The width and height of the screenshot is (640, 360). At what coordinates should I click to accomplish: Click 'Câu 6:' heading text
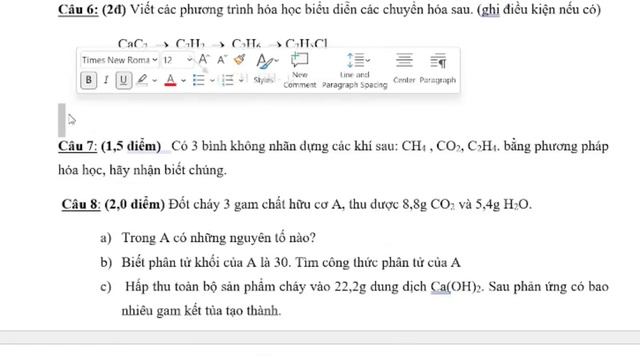(x=78, y=9)
